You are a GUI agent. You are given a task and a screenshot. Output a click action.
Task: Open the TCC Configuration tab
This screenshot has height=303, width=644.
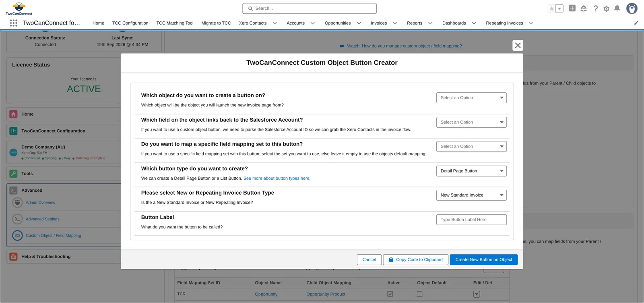click(130, 23)
